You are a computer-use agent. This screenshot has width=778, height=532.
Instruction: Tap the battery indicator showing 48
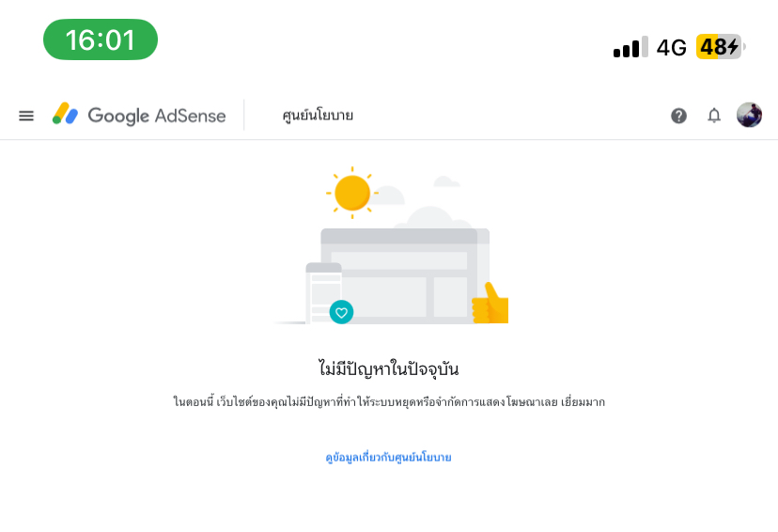tap(719, 47)
